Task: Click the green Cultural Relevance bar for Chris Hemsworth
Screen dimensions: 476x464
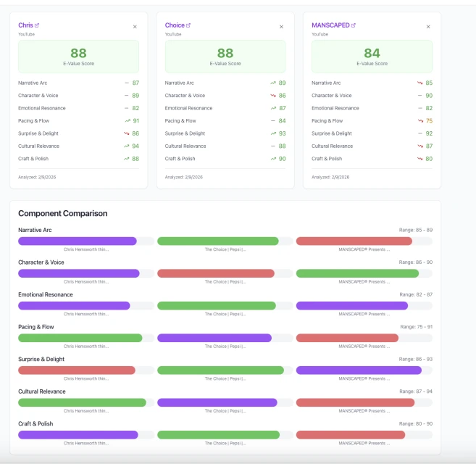Action: pos(82,402)
